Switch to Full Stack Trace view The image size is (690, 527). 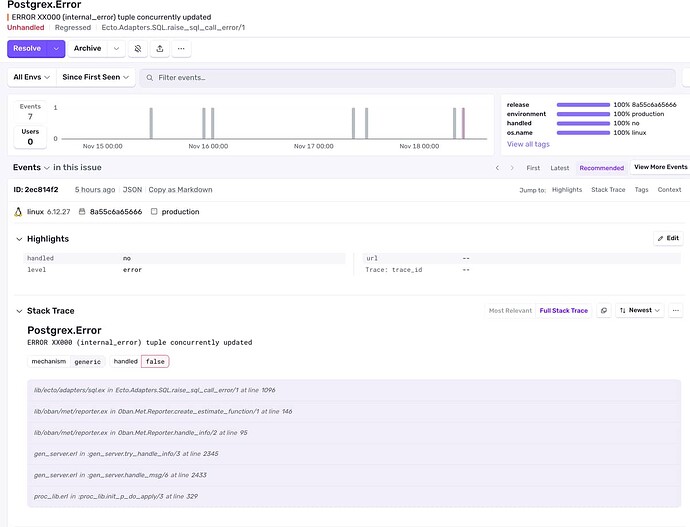[564, 311]
